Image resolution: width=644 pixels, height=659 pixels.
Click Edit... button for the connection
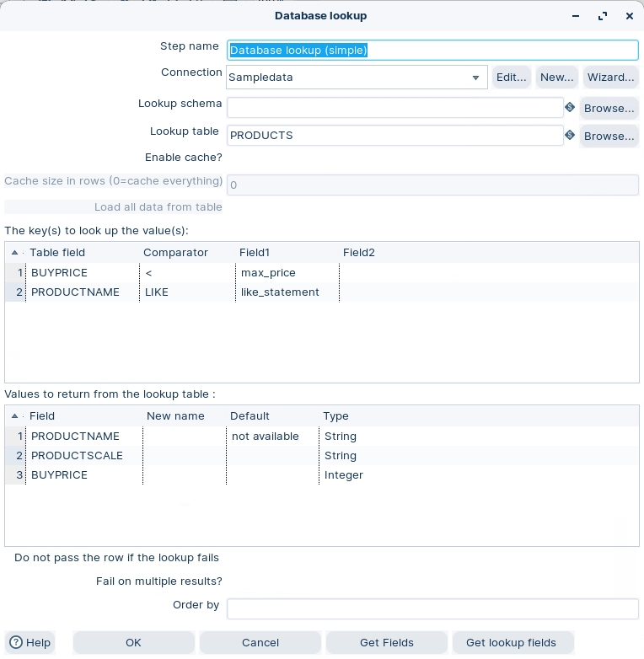tap(511, 78)
